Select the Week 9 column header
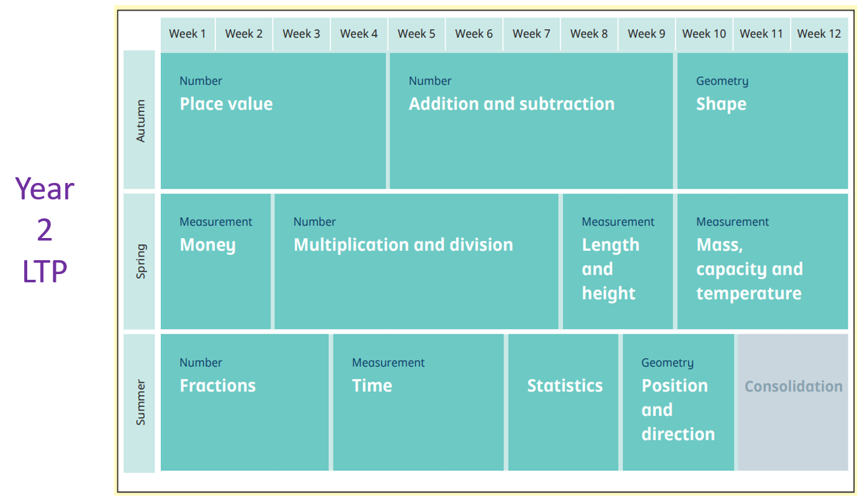The image size is (868, 502). [x=646, y=34]
